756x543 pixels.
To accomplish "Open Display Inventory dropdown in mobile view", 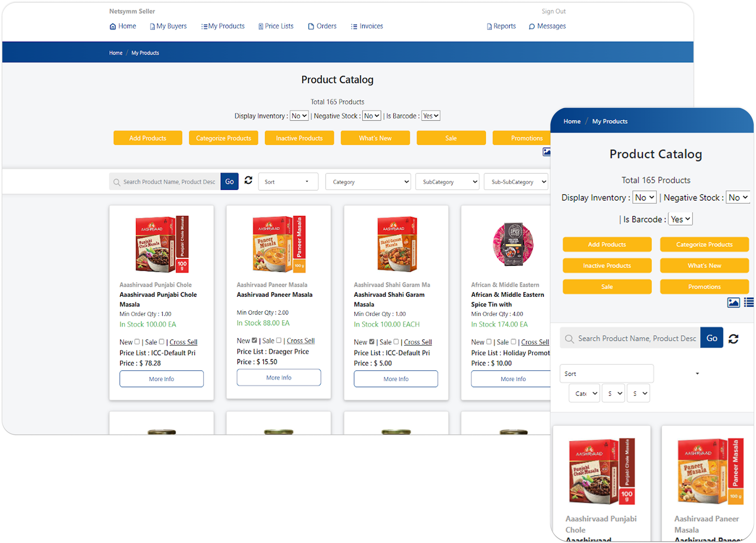I will tap(645, 197).
